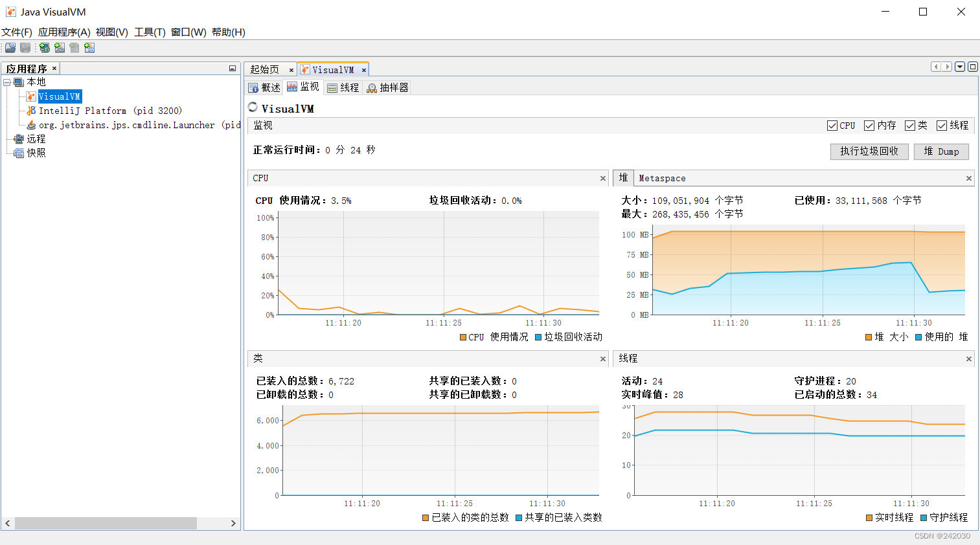Open the 视图(V) menu
This screenshot has width=980, height=545.
[111, 32]
